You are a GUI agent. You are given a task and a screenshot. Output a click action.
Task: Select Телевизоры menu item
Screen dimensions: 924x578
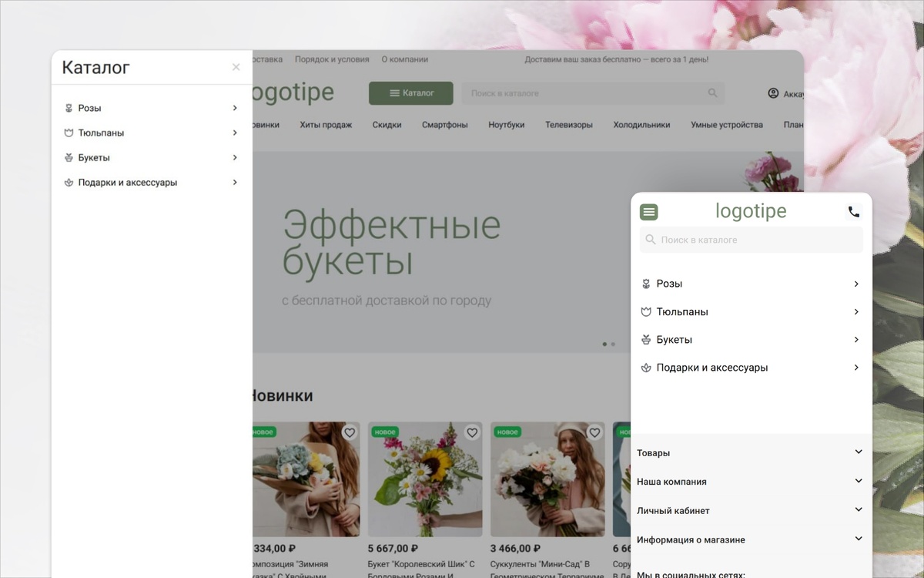point(569,125)
